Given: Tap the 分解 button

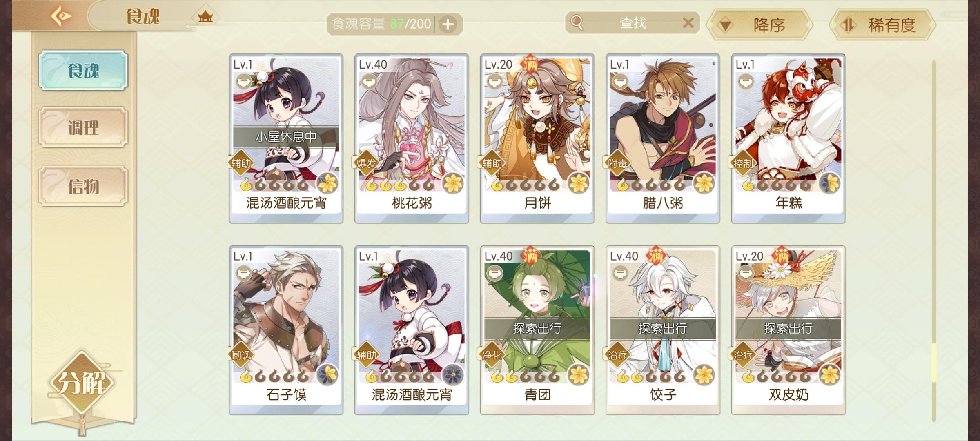Looking at the screenshot, I should pyautogui.click(x=82, y=383).
